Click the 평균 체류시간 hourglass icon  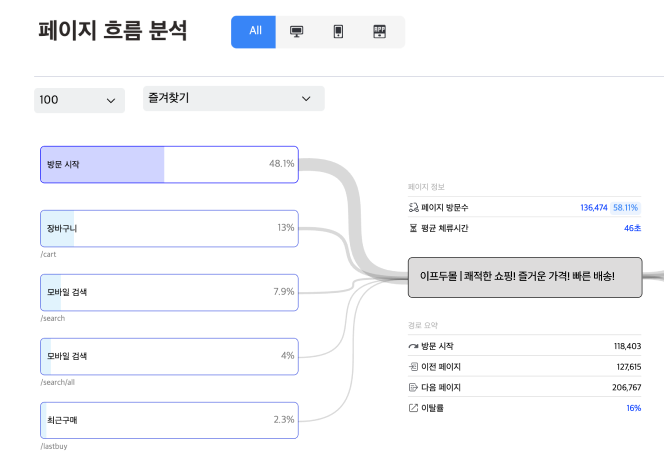point(413,228)
